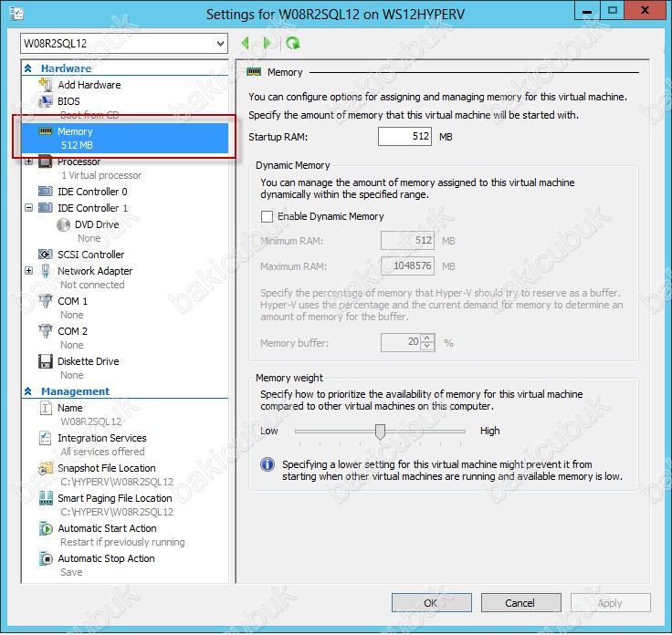Click the Apply button
This screenshot has height=635, width=672.
click(x=610, y=603)
